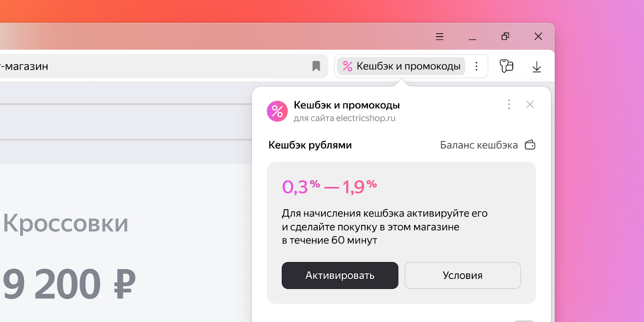This screenshot has height=322, width=644.
Task: Bookmark this page in the address bar
Action: pos(316,66)
